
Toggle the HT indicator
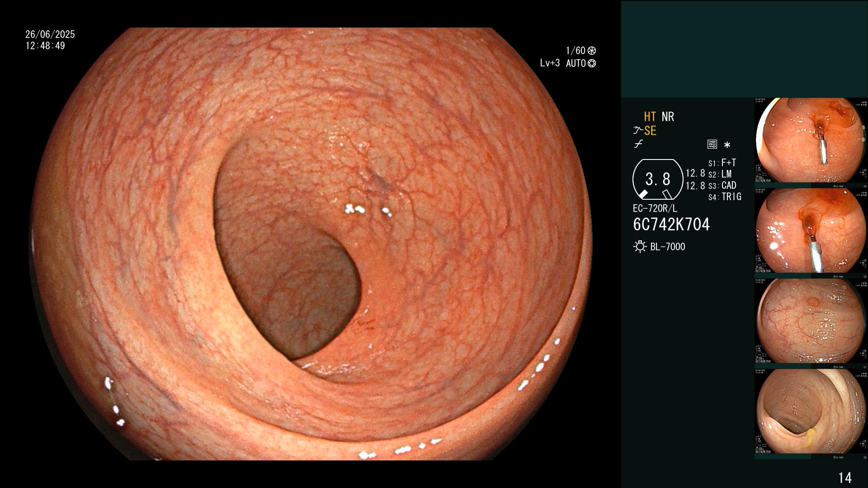650,117
